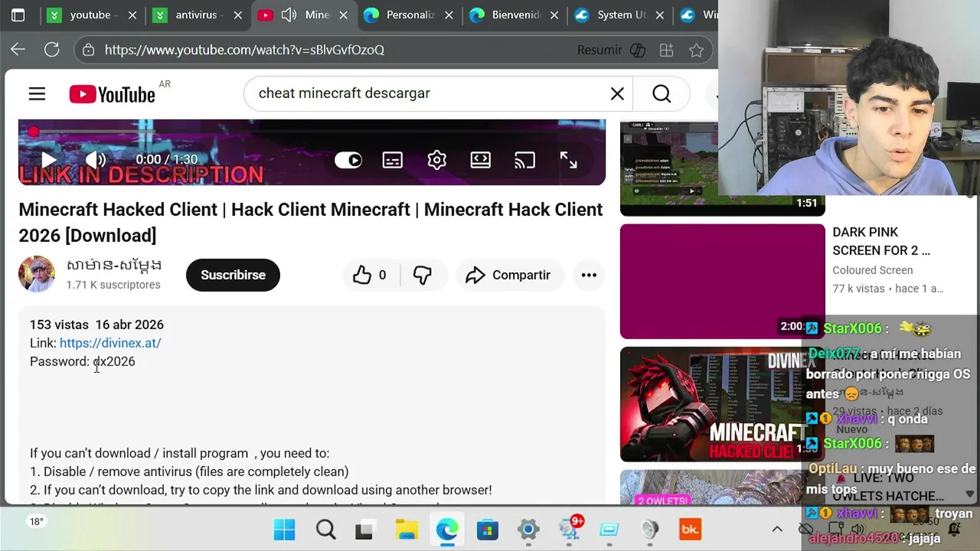Switch to the 'Bienvenid' tab
Screen dimensions: 980x551
(516, 15)
